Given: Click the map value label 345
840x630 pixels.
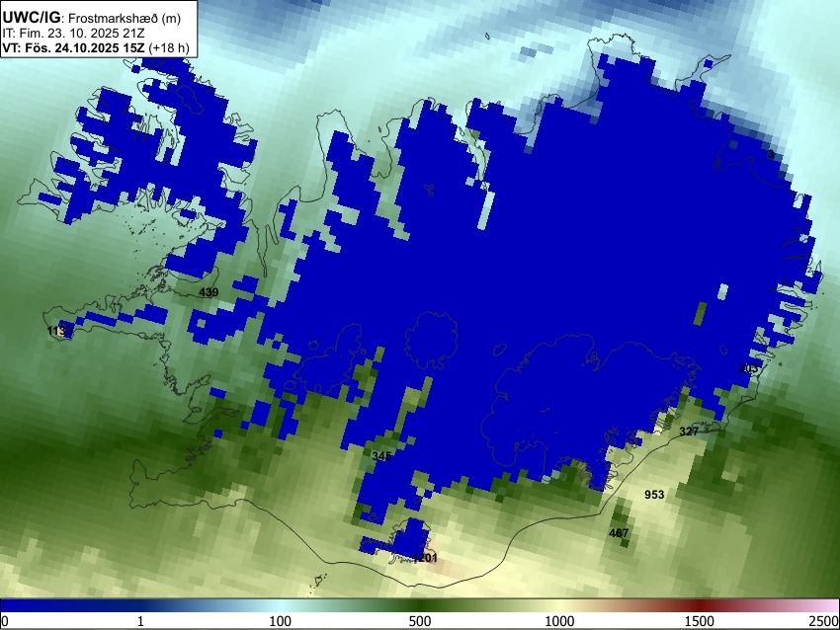Looking at the screenshot, I should click(x=381, y=456).
